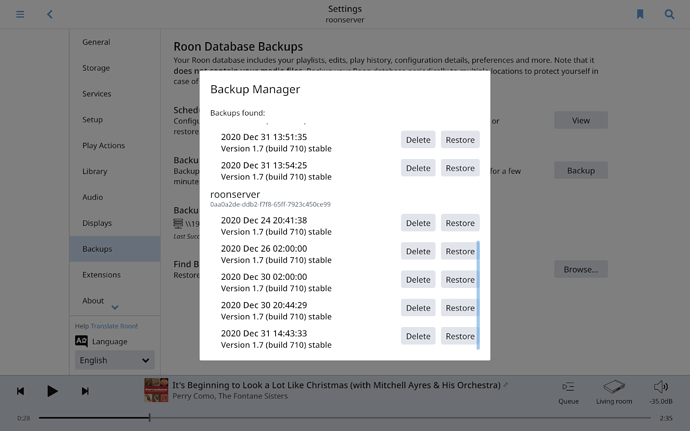The height and width of the screenshot is (431, 690).
Task: Open General settings tab
Action: pyautogui.click(x=115, y=42)
